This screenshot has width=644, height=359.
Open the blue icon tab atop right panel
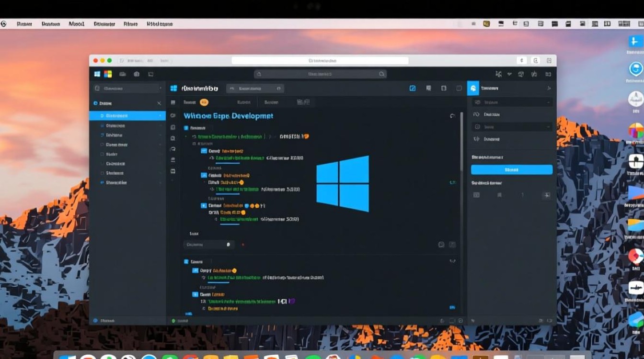point(473,88)
